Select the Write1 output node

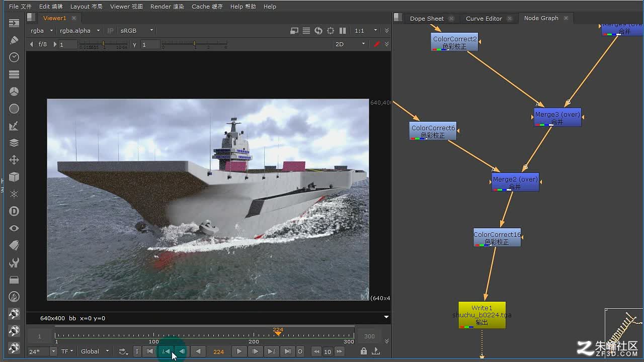pos(482,315)
